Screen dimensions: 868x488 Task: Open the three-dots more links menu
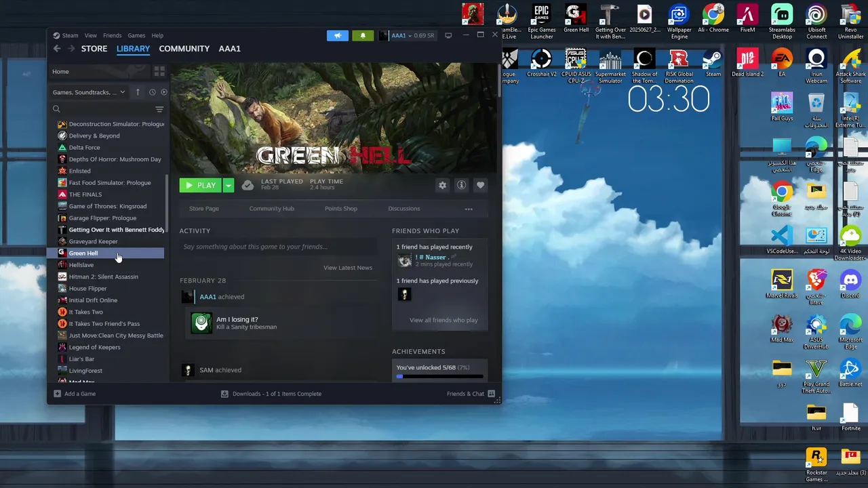[x=469, y=209]
